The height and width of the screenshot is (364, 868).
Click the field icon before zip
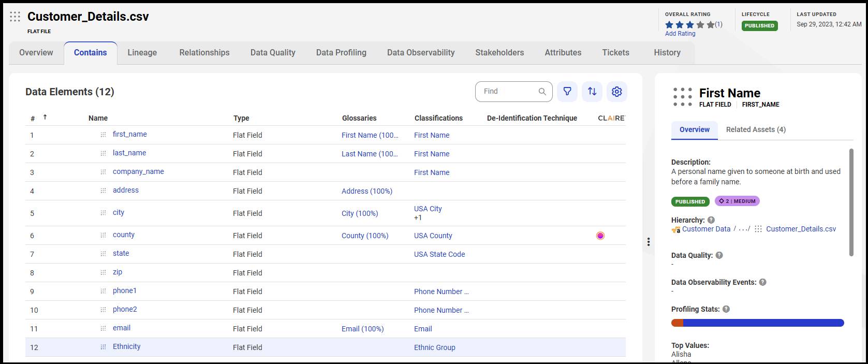(x=103, y=272)
